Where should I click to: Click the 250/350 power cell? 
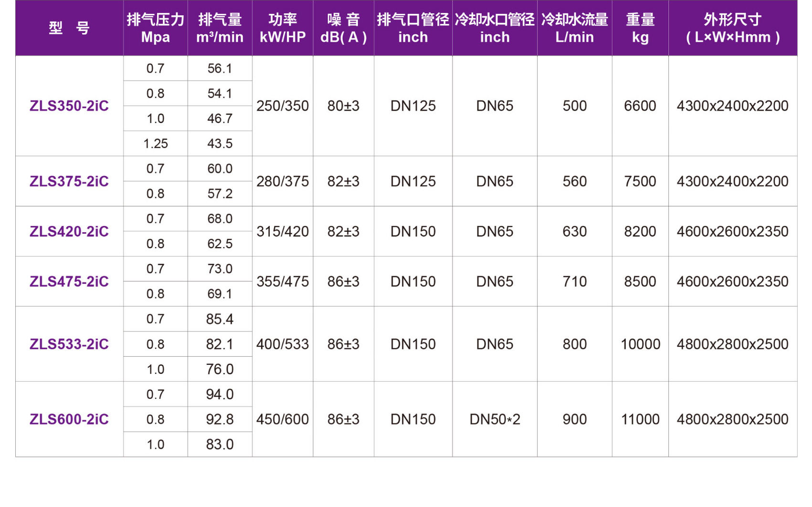click(283, 106)
